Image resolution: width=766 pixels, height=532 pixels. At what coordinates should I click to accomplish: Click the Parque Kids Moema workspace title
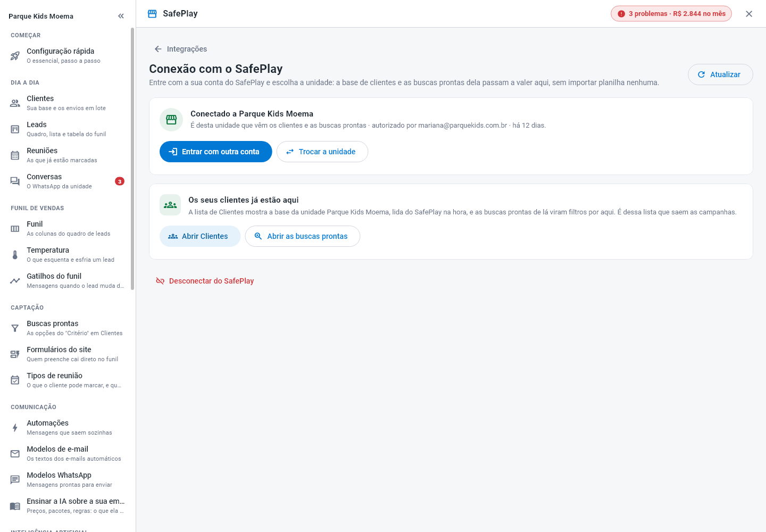[41, 16]
